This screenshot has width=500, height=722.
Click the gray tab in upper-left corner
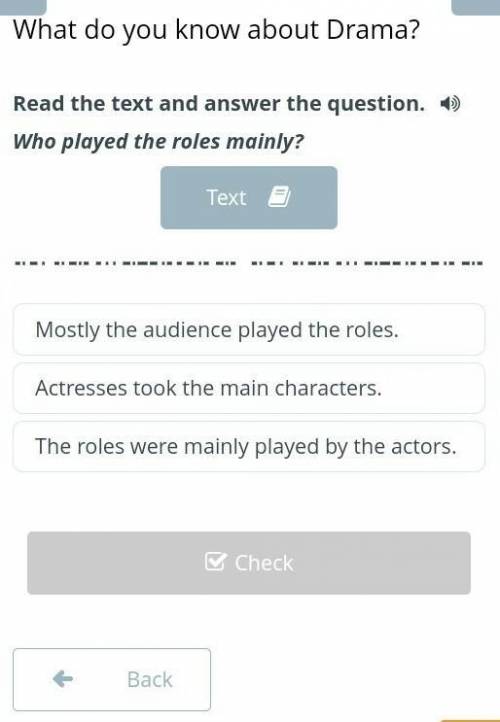[23, 6]
